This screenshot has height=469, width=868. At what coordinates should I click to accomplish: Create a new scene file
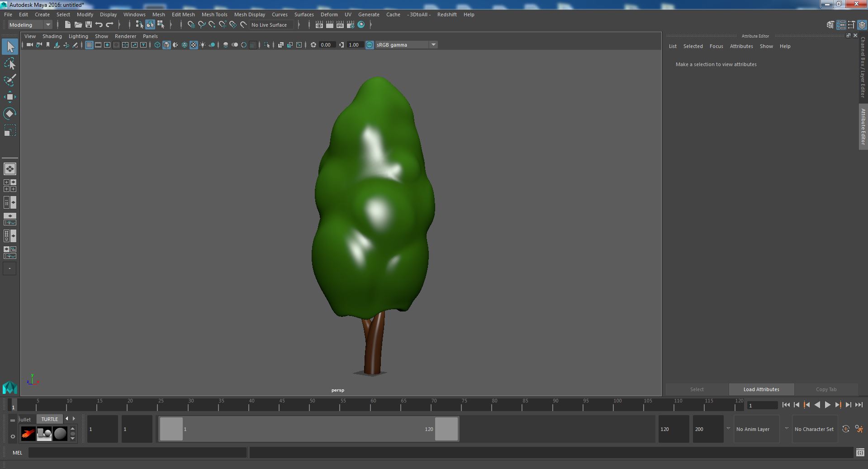[x=68, y=25]
